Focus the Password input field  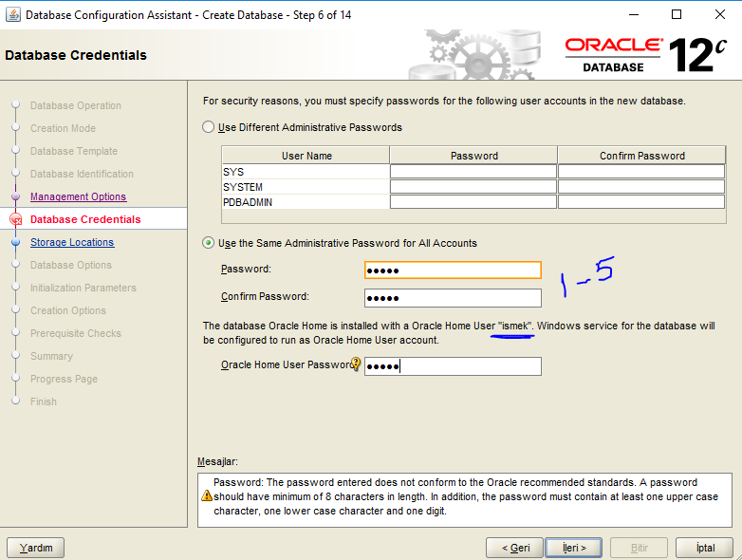(453, 271)
